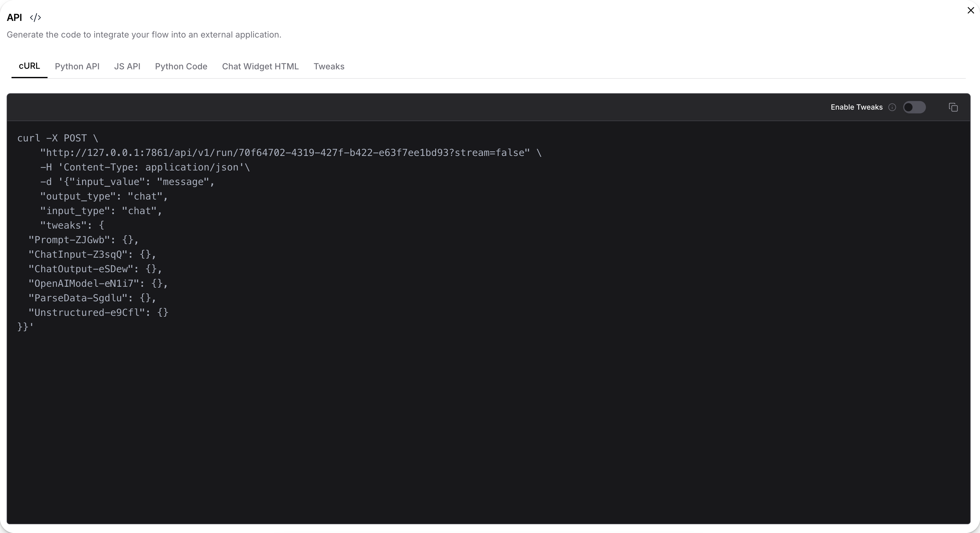Click the "ChatInput-Z3sqQ" tweak line

(92, 254)
